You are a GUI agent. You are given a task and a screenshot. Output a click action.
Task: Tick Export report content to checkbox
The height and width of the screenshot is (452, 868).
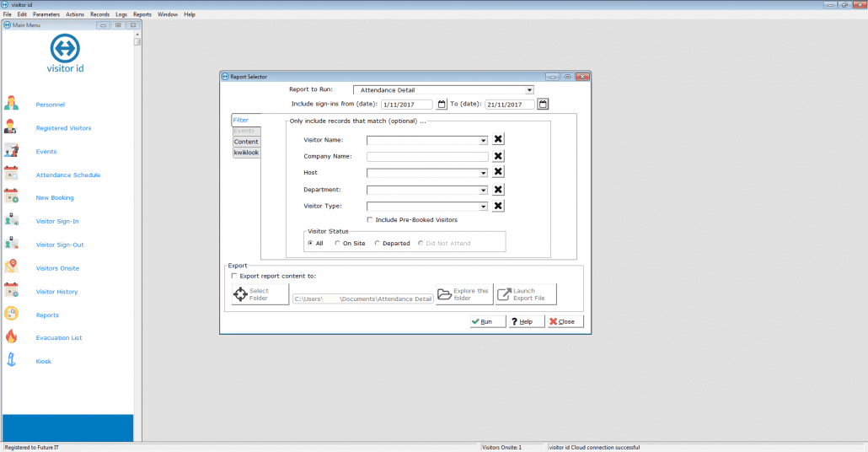(x=234, y=276)
